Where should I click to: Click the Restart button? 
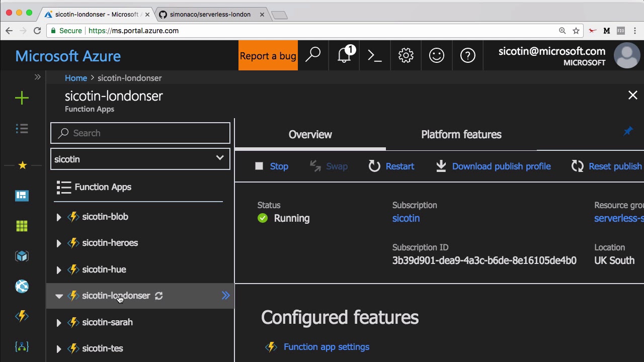point(391,166)
